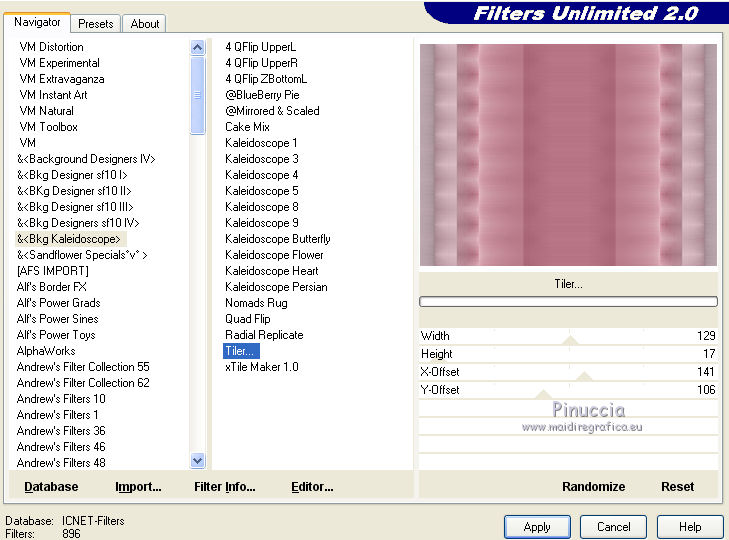Select &<Bkg Kaleidoscope> category

coord(69,239)
